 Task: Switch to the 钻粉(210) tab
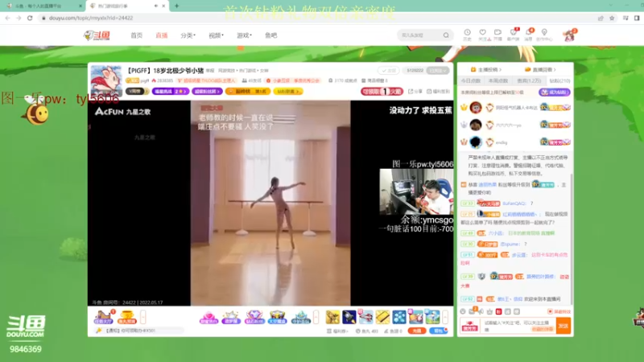[x=559, y=81]
